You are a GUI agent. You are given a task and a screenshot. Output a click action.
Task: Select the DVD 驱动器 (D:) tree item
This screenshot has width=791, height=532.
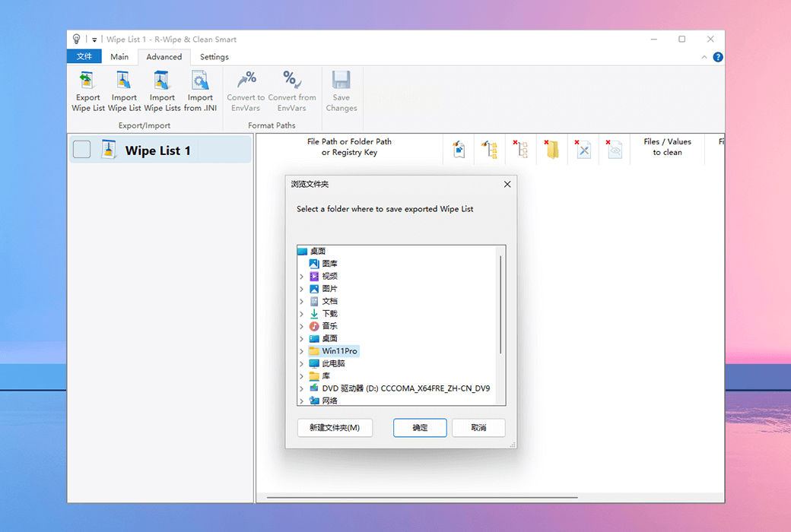click(405, 388)
